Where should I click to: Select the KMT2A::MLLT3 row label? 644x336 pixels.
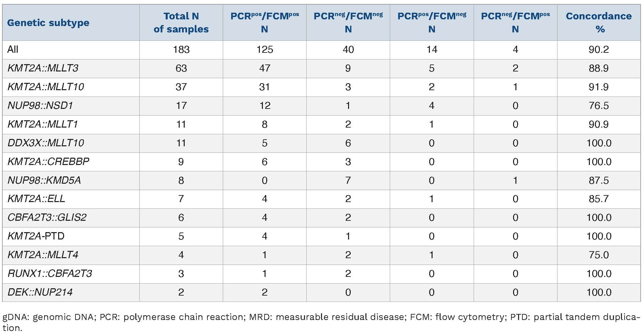click(43, 68)
